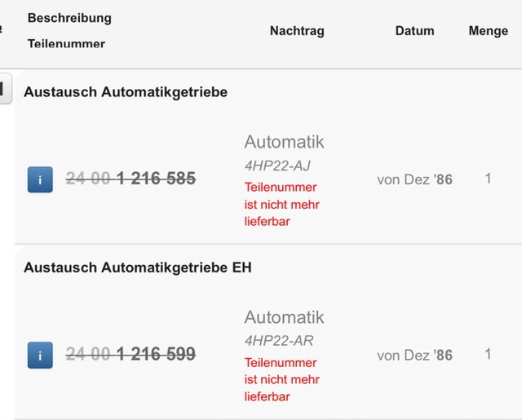Click the quantity value in the 4HP22-AJ row

pos(488,178)
